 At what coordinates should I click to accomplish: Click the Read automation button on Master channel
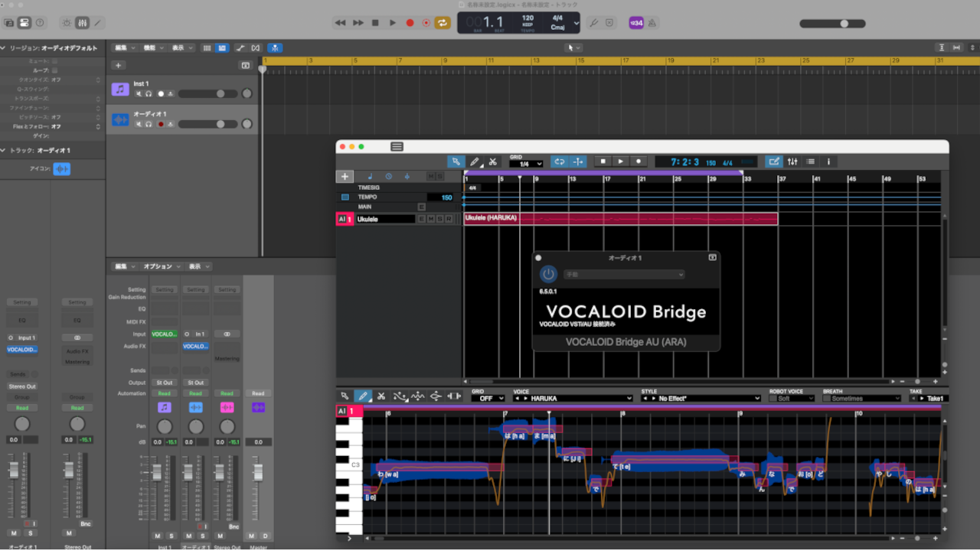pos(258,393)
